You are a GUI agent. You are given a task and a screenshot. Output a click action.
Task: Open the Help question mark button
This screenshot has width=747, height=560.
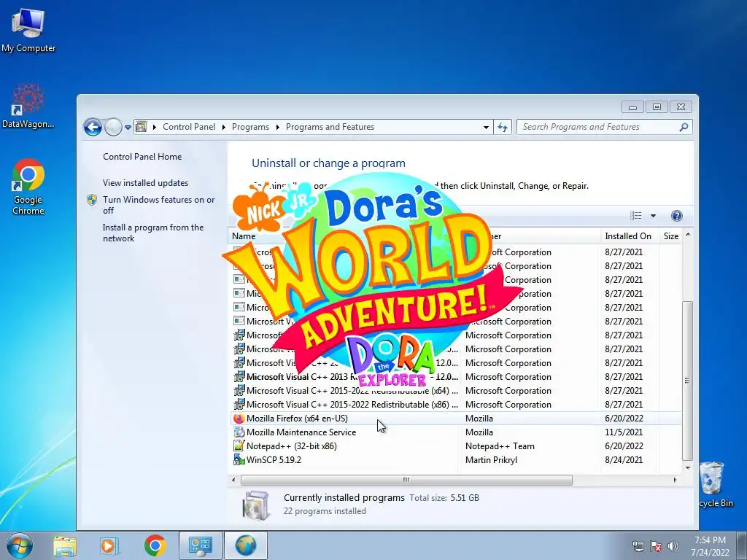tap(676, 216)
